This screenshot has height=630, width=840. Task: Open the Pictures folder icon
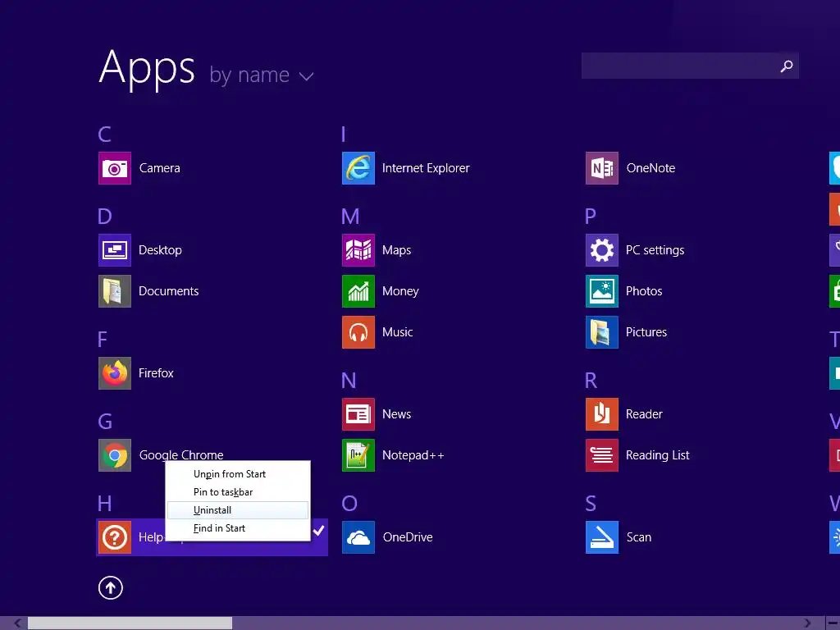602,332
